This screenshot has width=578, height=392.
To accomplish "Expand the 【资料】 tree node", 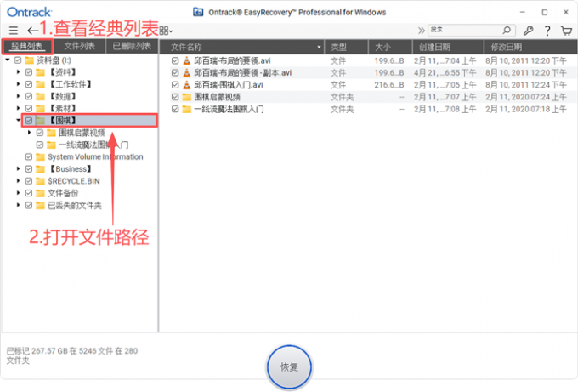I will click(x=18, y=72).
